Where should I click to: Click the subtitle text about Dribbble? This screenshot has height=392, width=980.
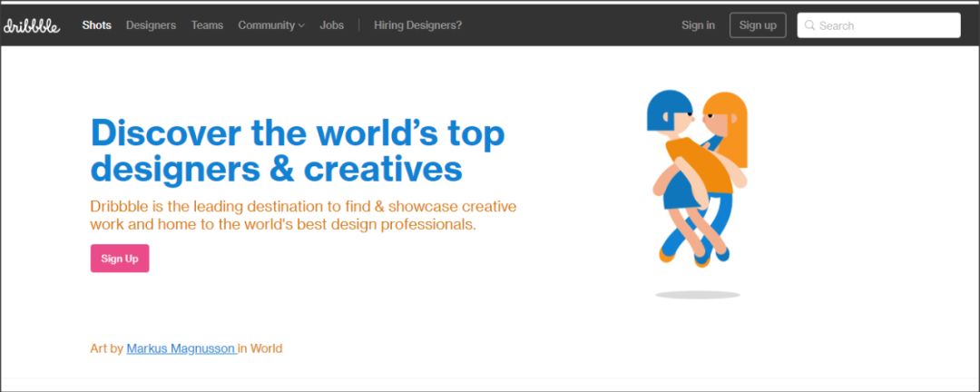coord(303,216)
